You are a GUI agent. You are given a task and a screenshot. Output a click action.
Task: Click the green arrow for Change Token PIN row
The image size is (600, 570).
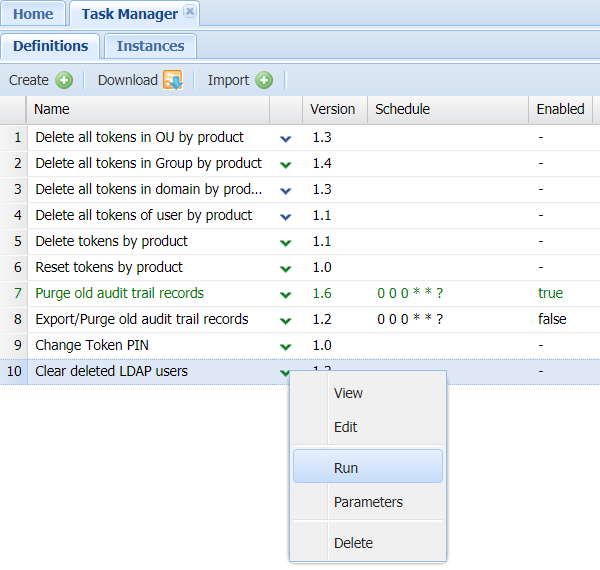[x=286, y=346]
